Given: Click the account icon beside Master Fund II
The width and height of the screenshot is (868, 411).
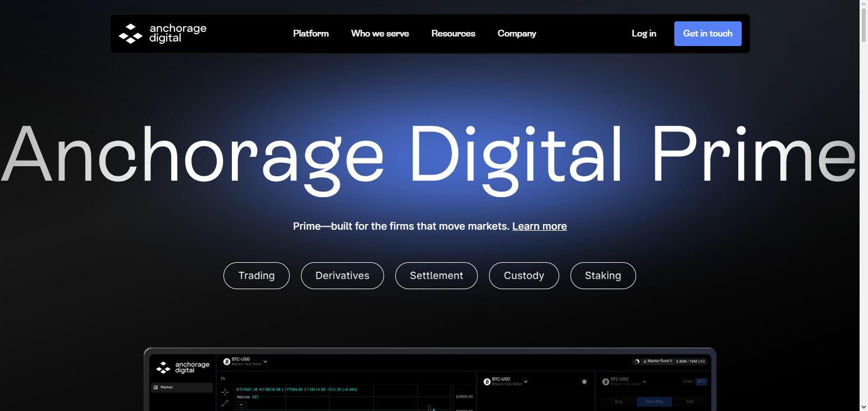Looking at the screenshot, I should click(x=645, y=362).
